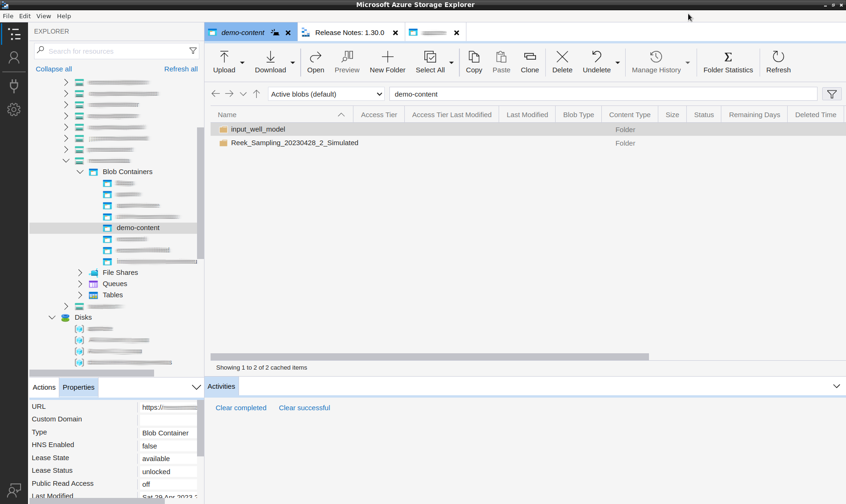The width and height of the screenshot is (846, 504).
Task: Click the filter funnel beside the path box
Action: (x=832, y=94)
